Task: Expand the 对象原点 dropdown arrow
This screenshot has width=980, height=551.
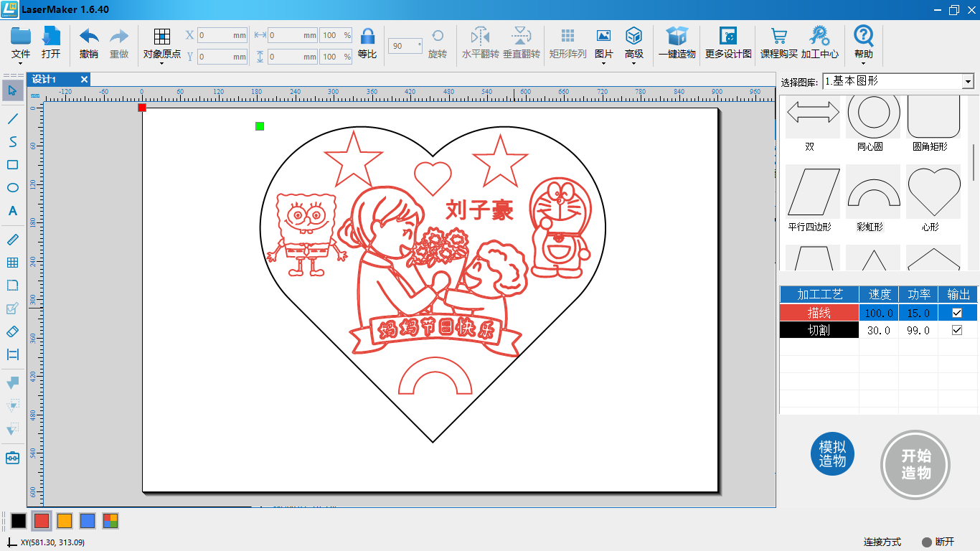Action: [x=162, y=63]
